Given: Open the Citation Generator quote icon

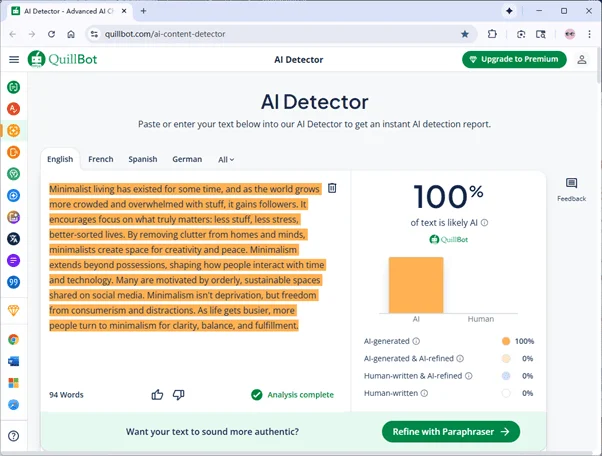Looking at the screenshot, I should point(13,283).
